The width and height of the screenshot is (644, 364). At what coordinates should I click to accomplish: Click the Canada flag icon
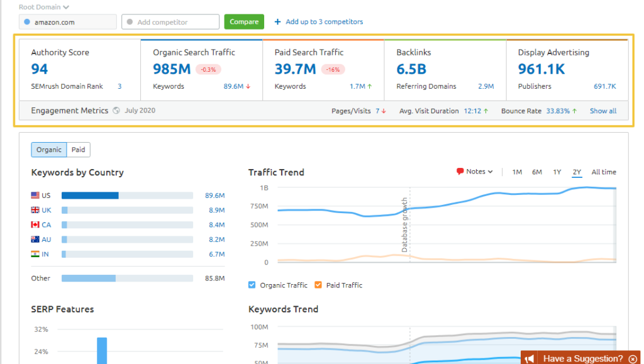35,225
